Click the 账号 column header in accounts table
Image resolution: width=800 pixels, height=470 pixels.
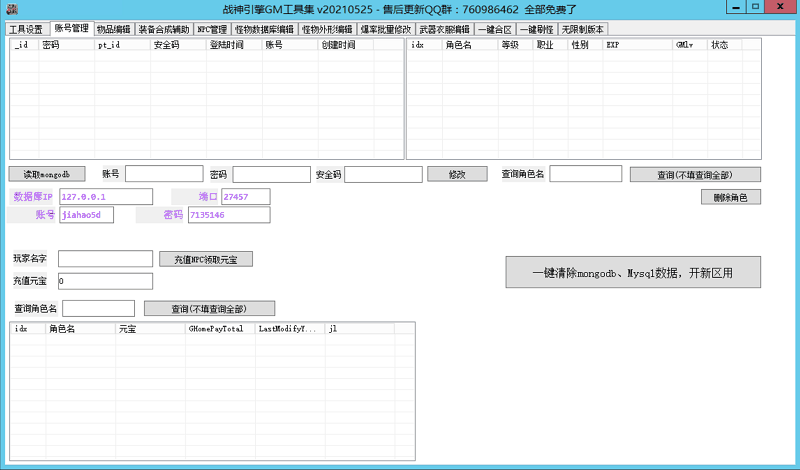[290, 45]
